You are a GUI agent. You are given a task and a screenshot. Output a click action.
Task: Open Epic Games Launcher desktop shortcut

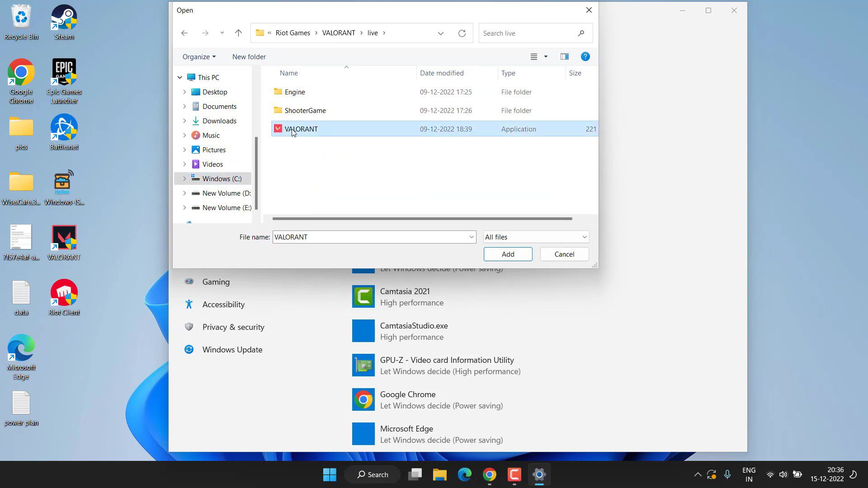pyautogui.click(x=64, y=82)
